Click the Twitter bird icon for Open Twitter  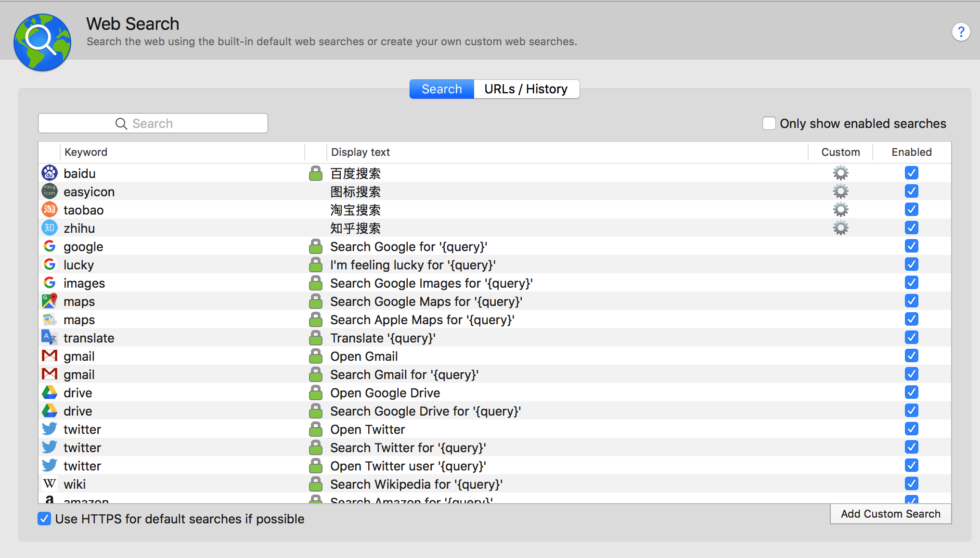pyautogui.click(x=50, y=429)
